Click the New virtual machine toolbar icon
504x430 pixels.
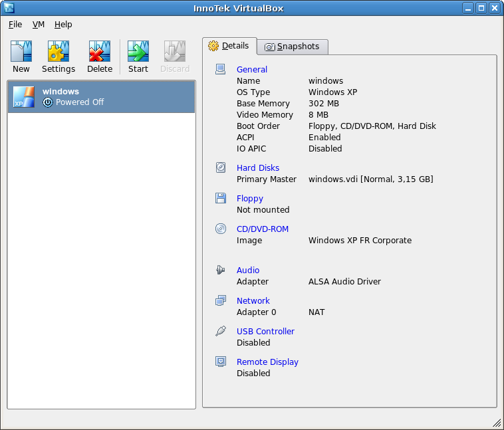point(21,51)
